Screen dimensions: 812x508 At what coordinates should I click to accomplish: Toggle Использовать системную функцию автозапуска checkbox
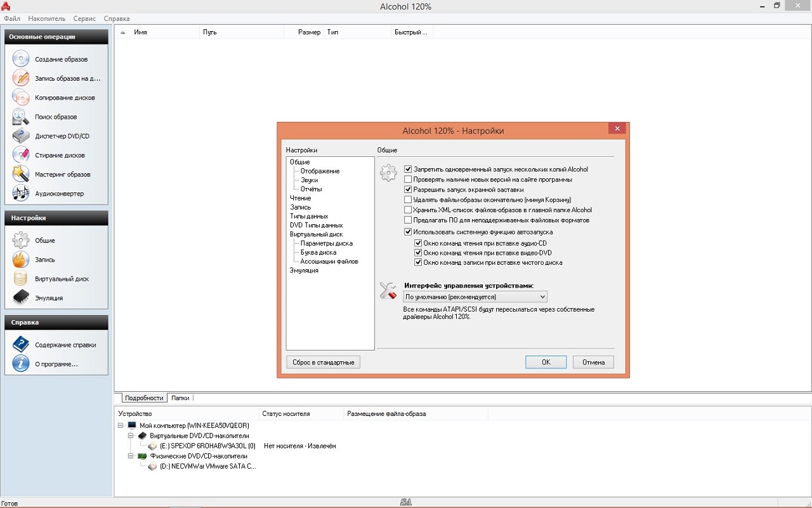click(409, 232)
